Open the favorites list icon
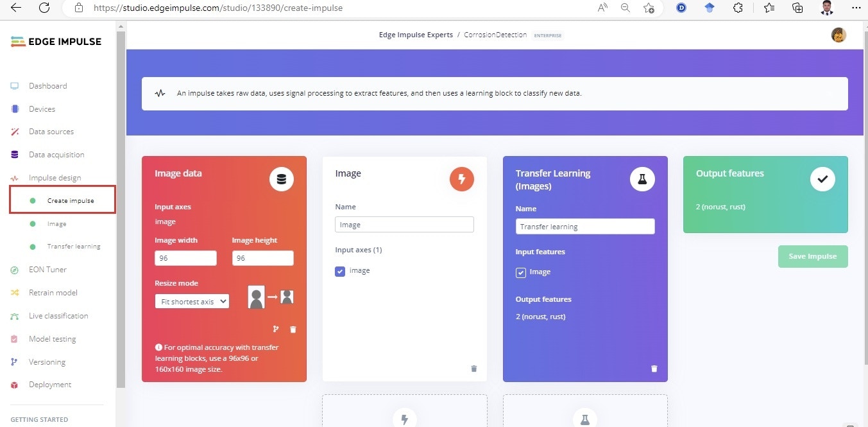Image resolution: width=868 pixels, height=427 pixels. tap(769, 8)
